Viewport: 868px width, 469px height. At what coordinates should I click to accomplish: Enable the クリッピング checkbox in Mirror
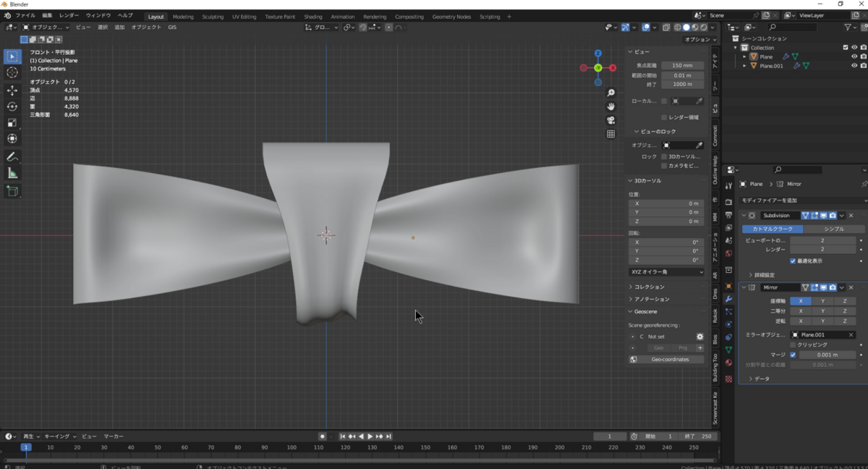[x=793, y=345]
